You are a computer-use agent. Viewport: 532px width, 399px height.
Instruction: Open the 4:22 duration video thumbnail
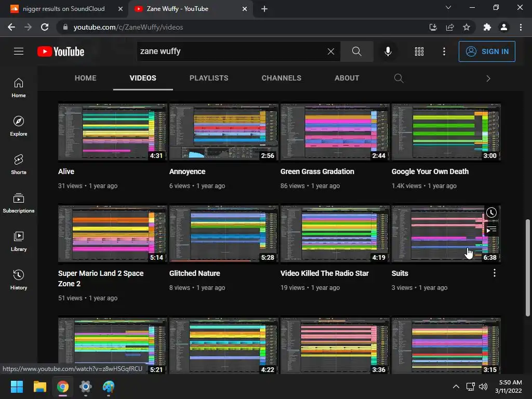pos(223,345)
